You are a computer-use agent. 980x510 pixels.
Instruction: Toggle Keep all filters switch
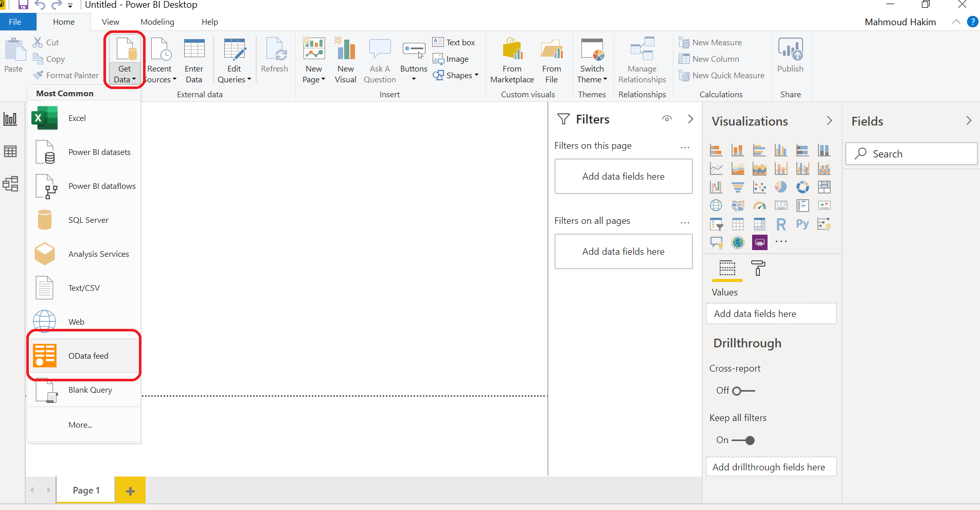743,441
